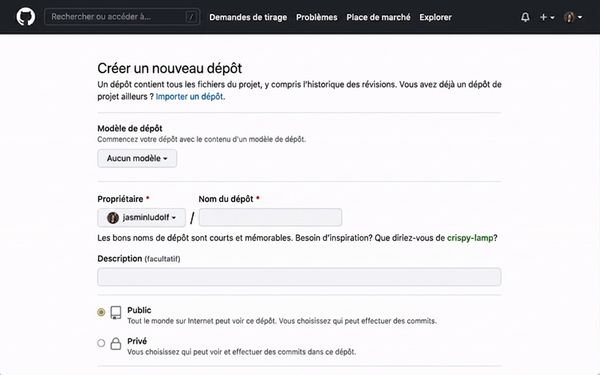Click the Propriétaire field label

120,199
